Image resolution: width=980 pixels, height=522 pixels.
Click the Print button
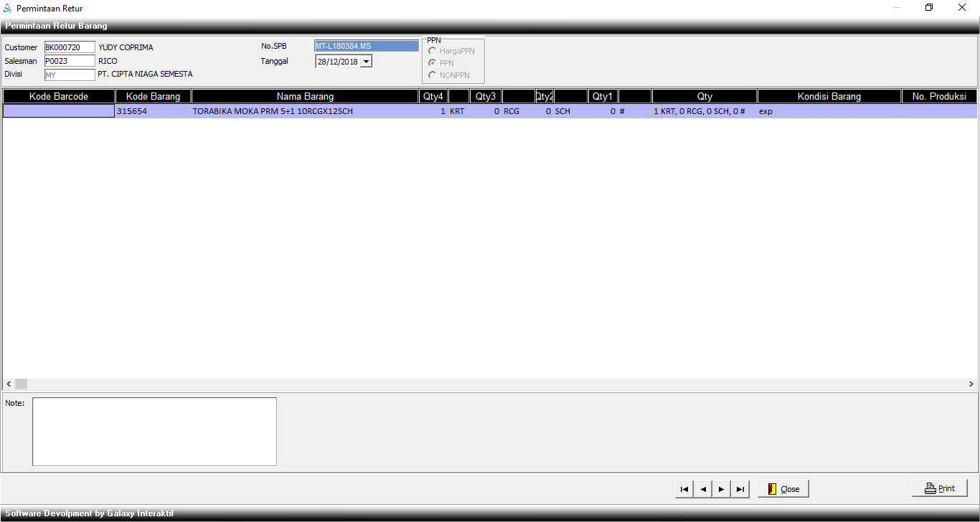point(939,488)
